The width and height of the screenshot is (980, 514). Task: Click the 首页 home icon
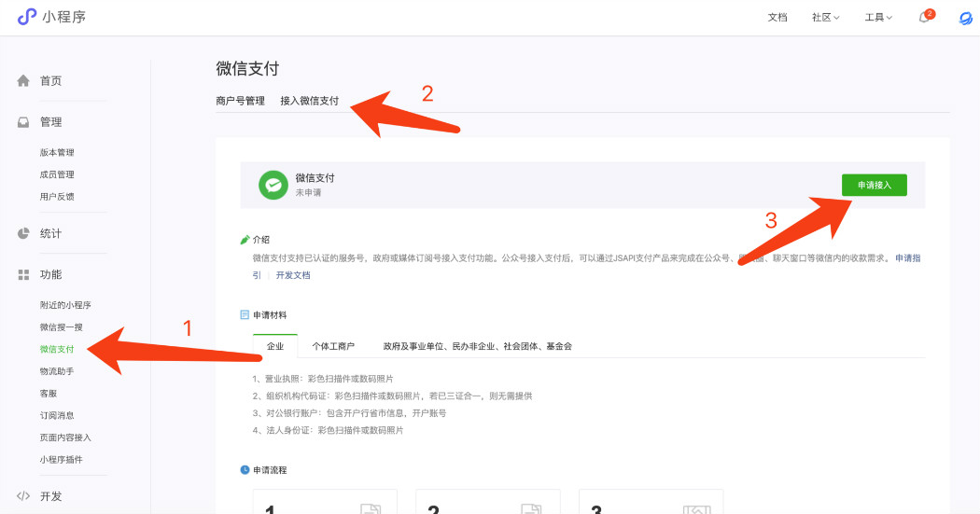24,81
